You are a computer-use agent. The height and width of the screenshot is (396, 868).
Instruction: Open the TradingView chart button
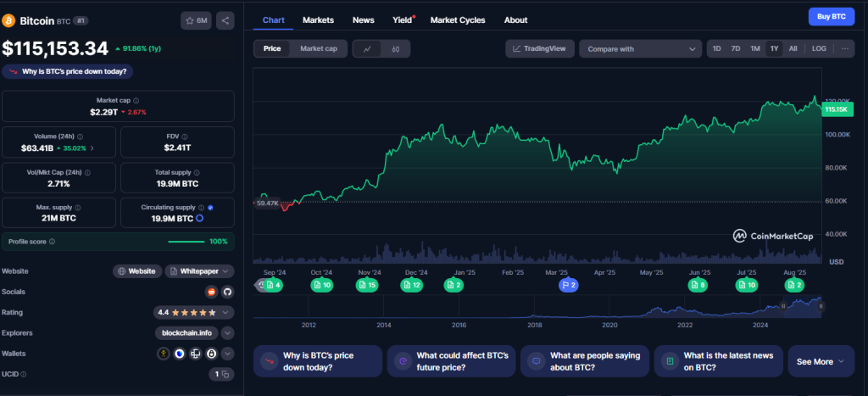pos(541,49)
